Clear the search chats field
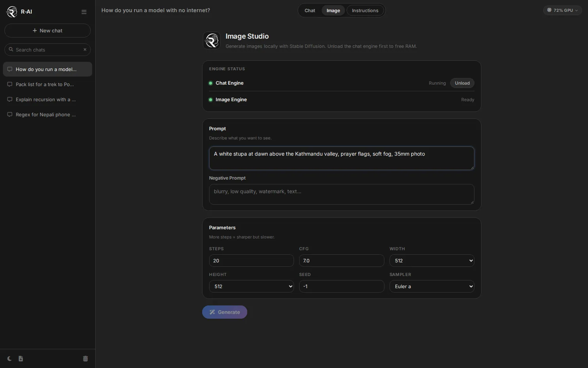This screenshot has height=368, width=588. pyautogui.click(x=85, y=50)
